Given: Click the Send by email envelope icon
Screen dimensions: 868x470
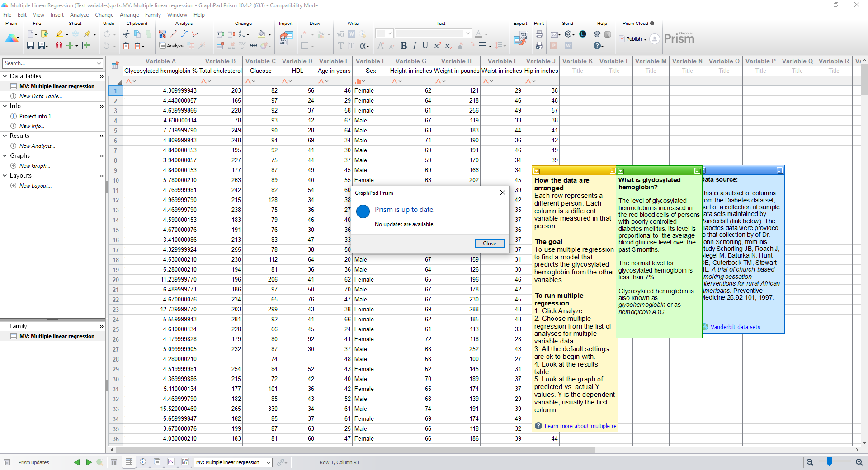Looking at the screenshot, I should click(554, 34).
